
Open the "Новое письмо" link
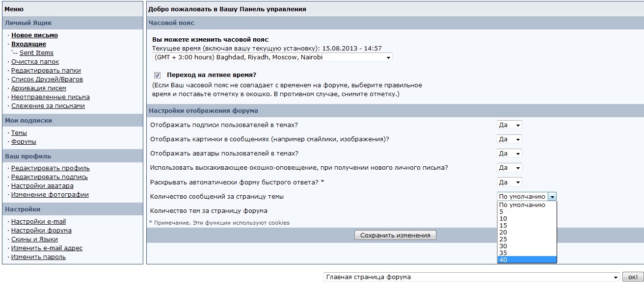pyautogui.click(x=34, y=35)
